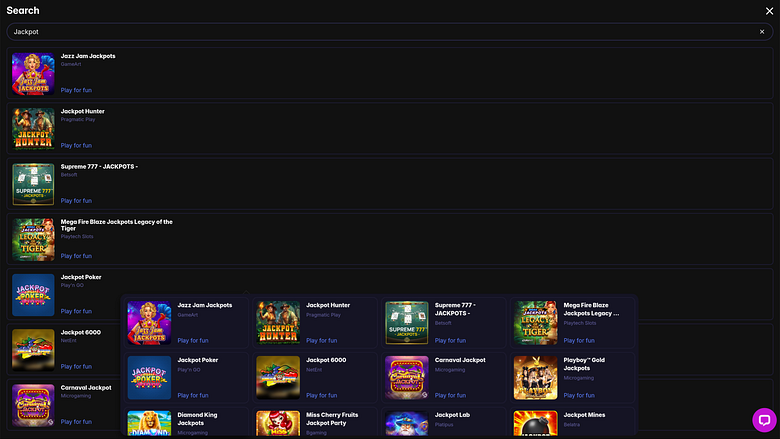The height and width of the screenshot is (439, 780).
Task: Select Supreme 777 Jackpots thumbnail in list
Action: click(33, 184)
